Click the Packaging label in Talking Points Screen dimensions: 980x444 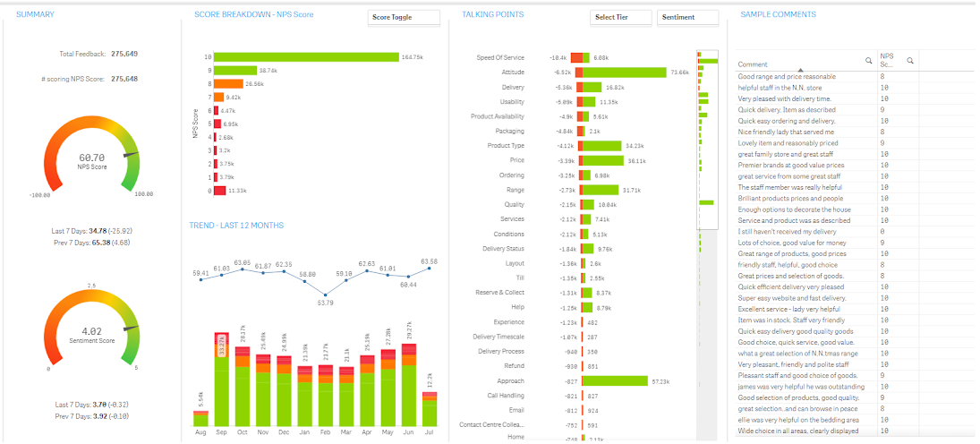pyautogui.click(x=510, y=132)
